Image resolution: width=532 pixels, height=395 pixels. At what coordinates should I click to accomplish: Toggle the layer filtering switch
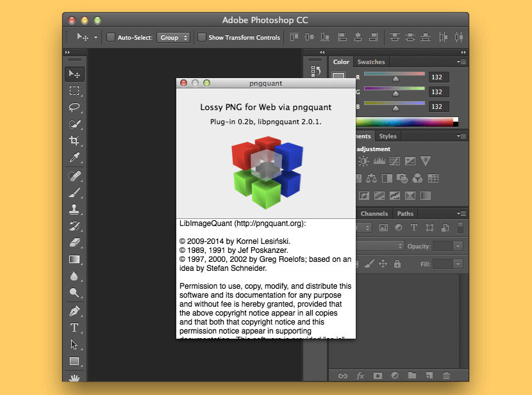pyautogui.click(x=460, y=228)
